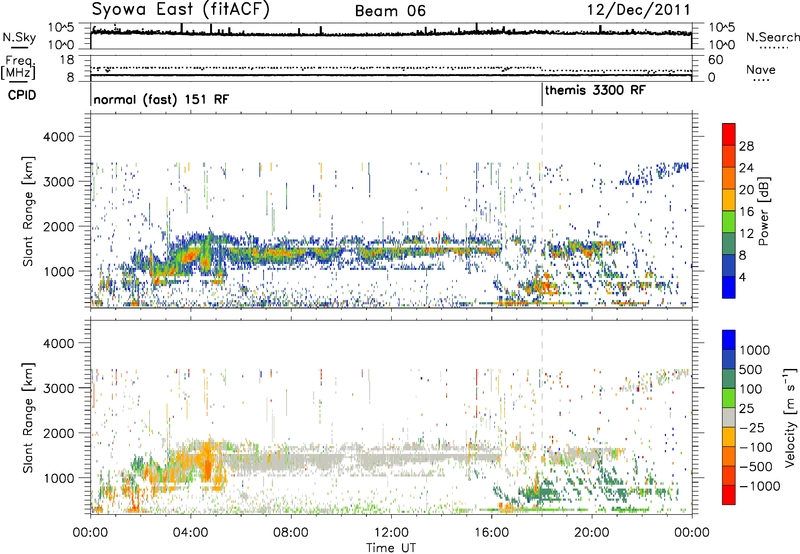
Task: Click the dashed 18:00 marker in the velocity panel
Action: coord(542,417)
